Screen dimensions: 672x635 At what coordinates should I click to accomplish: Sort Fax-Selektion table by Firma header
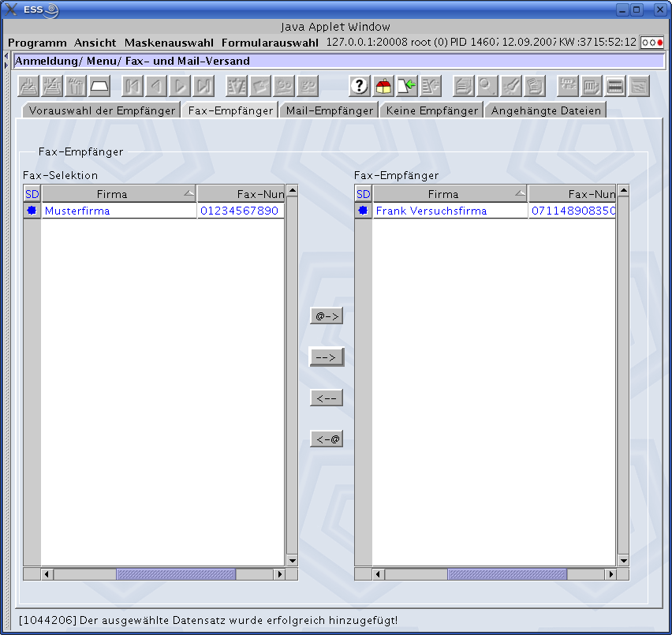pos(119,194)
